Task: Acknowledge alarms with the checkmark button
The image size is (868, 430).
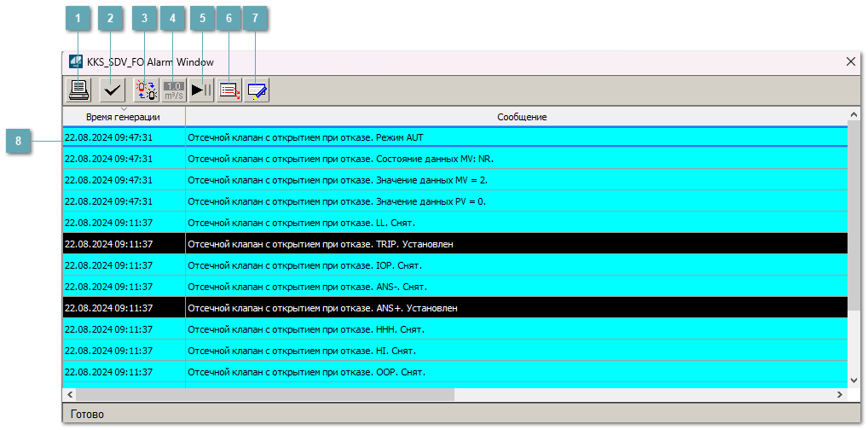Action: (x=111, y=90)
